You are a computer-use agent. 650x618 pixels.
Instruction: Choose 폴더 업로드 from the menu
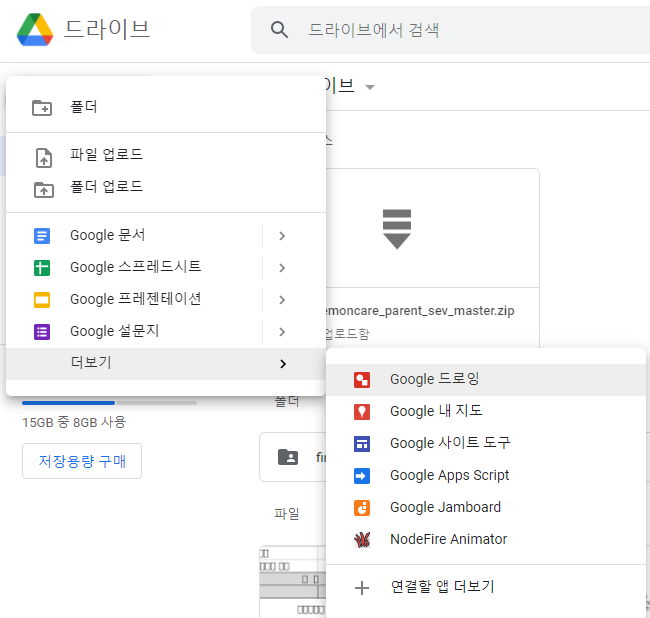[x=166, y=187]
